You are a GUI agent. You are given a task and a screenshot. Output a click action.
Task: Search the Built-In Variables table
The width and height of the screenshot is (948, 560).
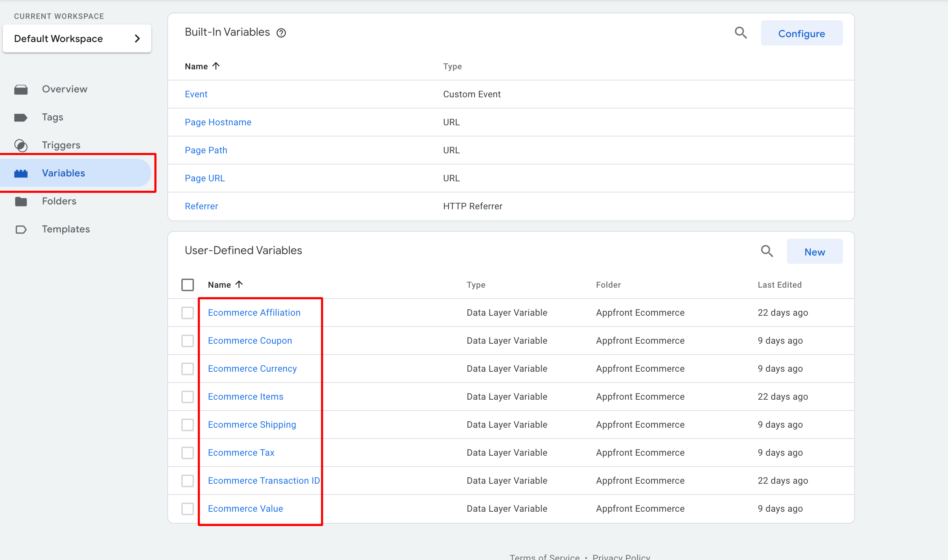pos(741,33)
